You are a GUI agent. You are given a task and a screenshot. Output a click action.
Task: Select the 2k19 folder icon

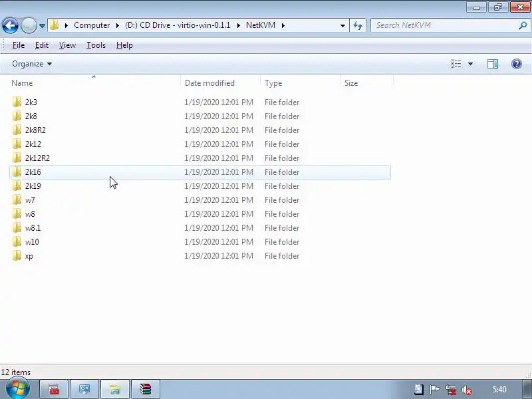pos(17,186)
